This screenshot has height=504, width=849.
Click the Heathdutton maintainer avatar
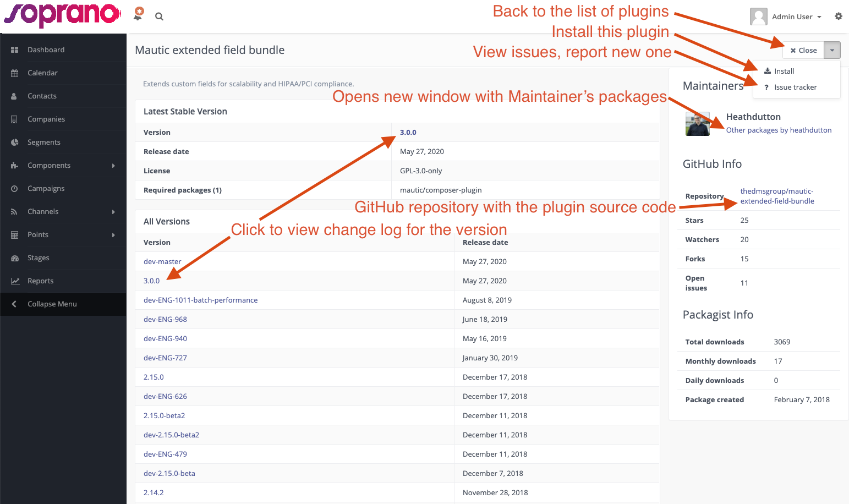tap(698, 124)
